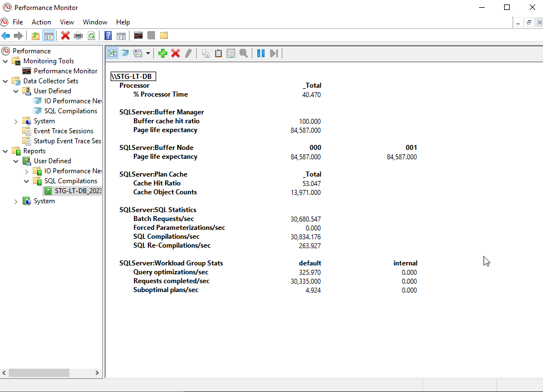Open the Help menu
The image size is (543, 392).
point(123,22)
